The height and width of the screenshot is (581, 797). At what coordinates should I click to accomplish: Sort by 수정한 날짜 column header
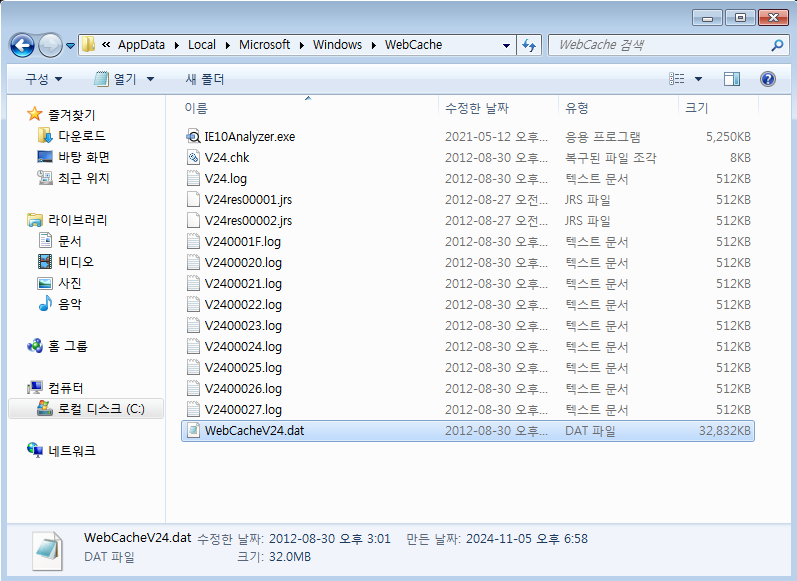[x=498, y=108]
